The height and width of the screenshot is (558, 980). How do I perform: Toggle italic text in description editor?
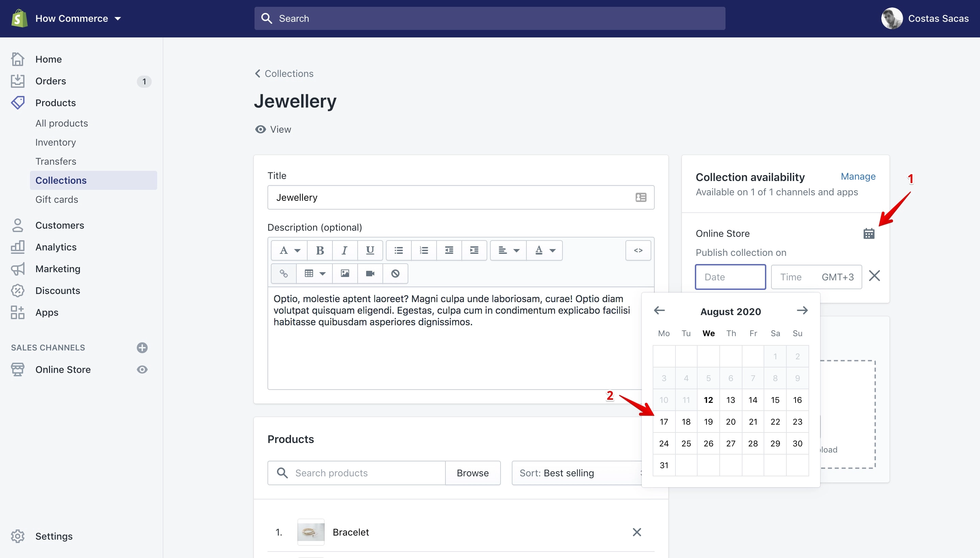click(345, 250)
